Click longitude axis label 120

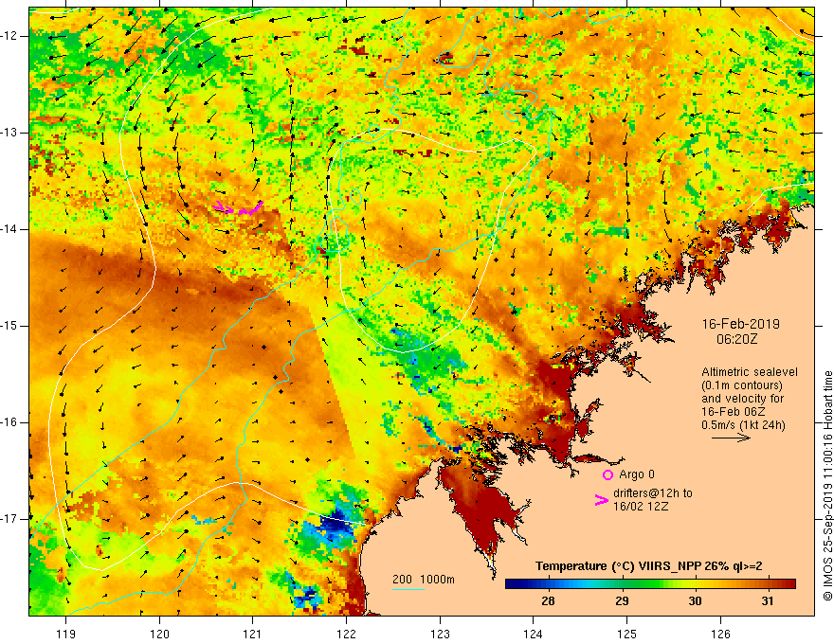pyautogui.click(x=159, y=634)
